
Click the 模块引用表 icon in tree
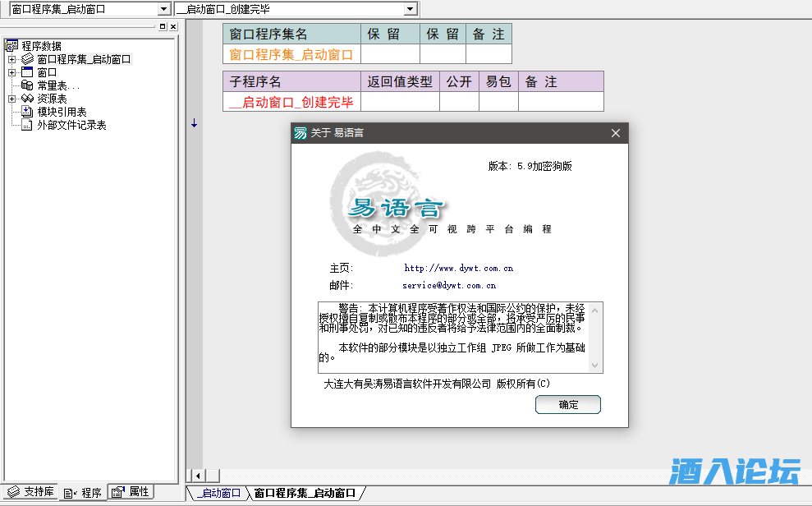(27, 112)
